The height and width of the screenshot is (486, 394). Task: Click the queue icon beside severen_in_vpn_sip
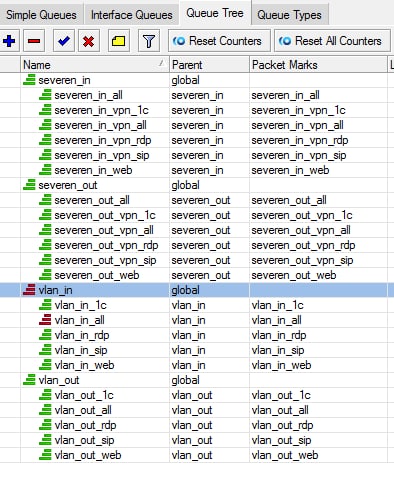[45, 155]
